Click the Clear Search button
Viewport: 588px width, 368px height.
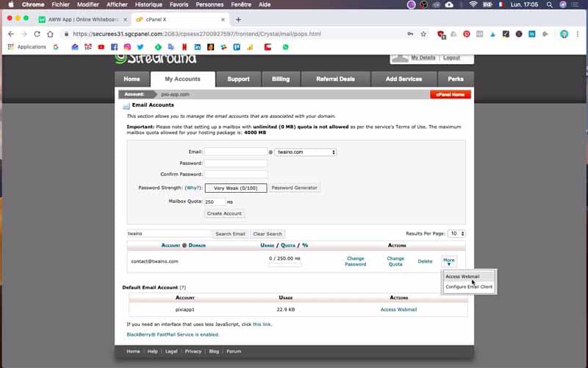tap(268, 233)
